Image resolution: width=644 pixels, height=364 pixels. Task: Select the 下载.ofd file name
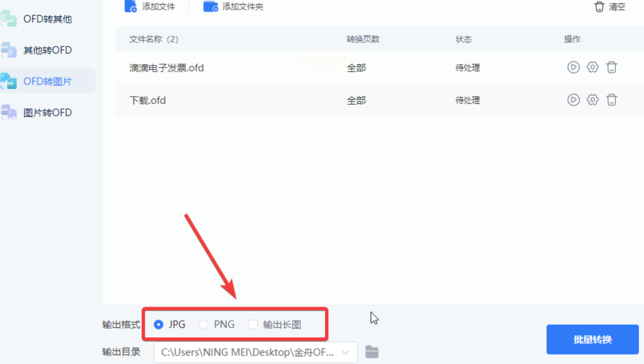(147, 101)
